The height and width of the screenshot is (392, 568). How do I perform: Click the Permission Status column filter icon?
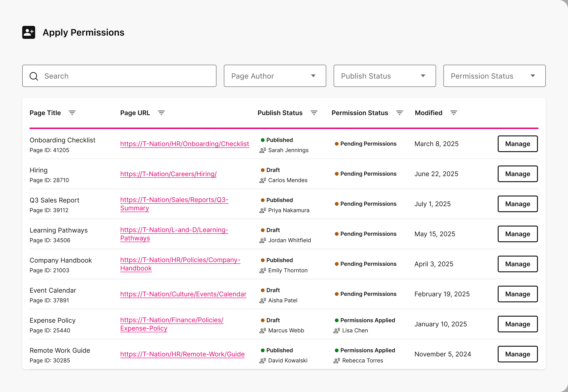coord(399,113)
